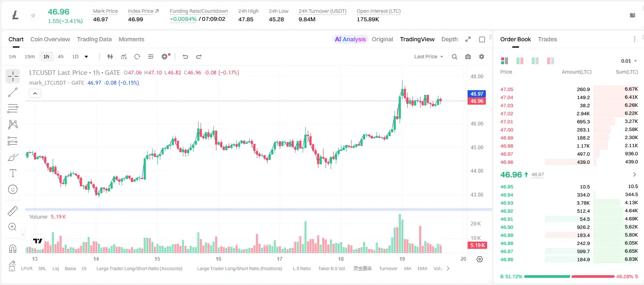Select the trend line drawing tool

pyautogui.click(x=13, y=92)
